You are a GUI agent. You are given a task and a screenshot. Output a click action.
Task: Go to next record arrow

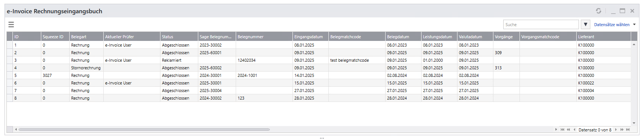[x=616, y=130]
